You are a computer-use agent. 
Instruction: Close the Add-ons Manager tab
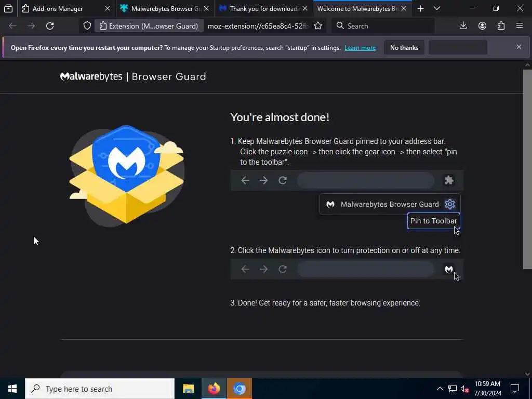[x=108, y=8]
